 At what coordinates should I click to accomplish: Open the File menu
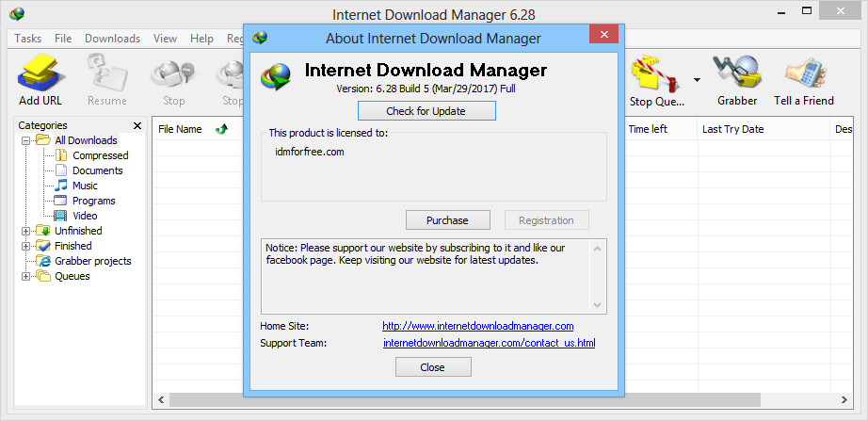[63, 39]
